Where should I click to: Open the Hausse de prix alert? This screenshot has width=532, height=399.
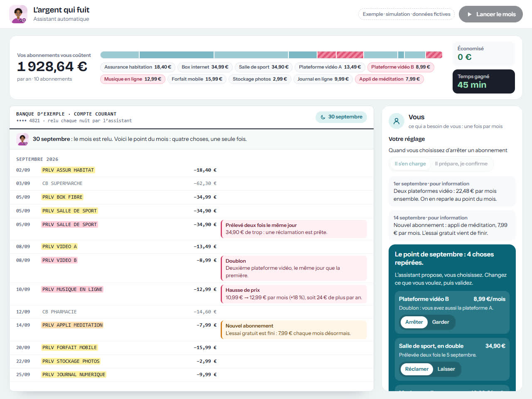(294, 294)
